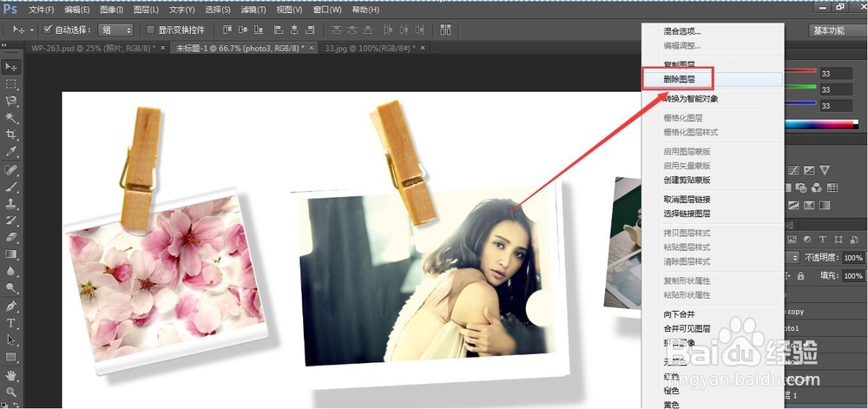Open the 滤镜(T) menu
Image resolution: width=868 pixels, height=409 pixels.
tap(253, 10)
